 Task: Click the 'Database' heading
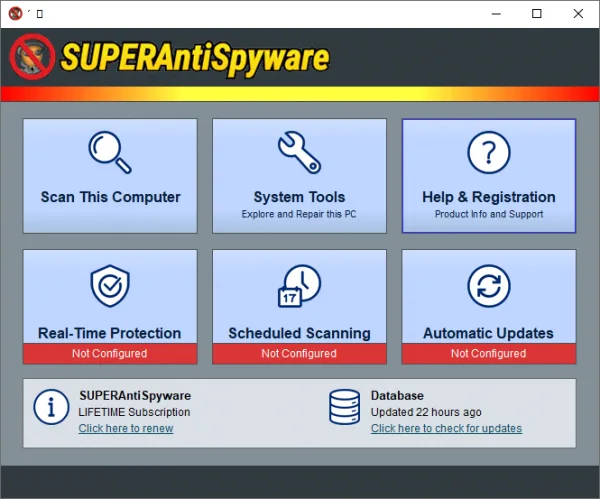point(397,396)
